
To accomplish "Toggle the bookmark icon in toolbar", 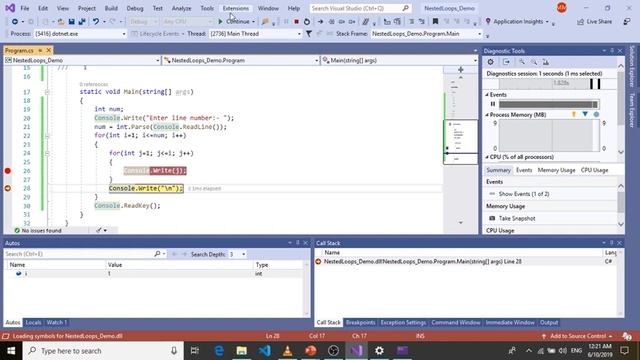I will pos(435,22).
